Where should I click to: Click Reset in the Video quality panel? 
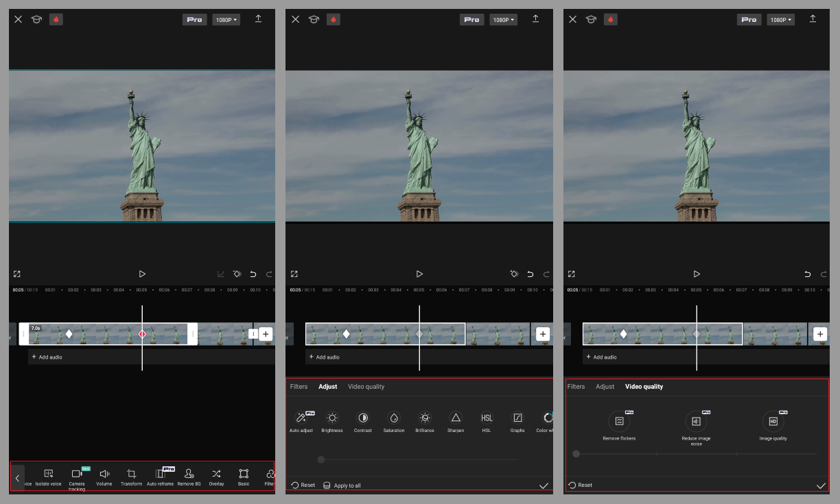tap(581, 485)
